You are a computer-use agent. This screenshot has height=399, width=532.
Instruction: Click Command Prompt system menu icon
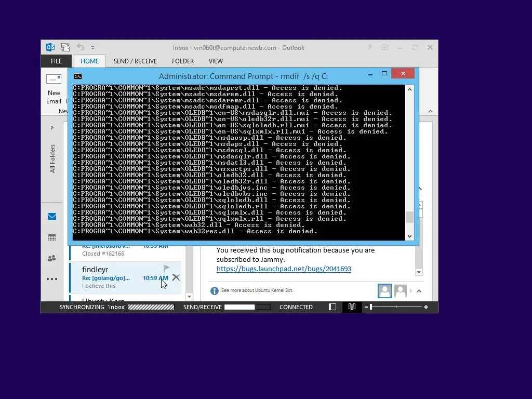pos(78,76)
